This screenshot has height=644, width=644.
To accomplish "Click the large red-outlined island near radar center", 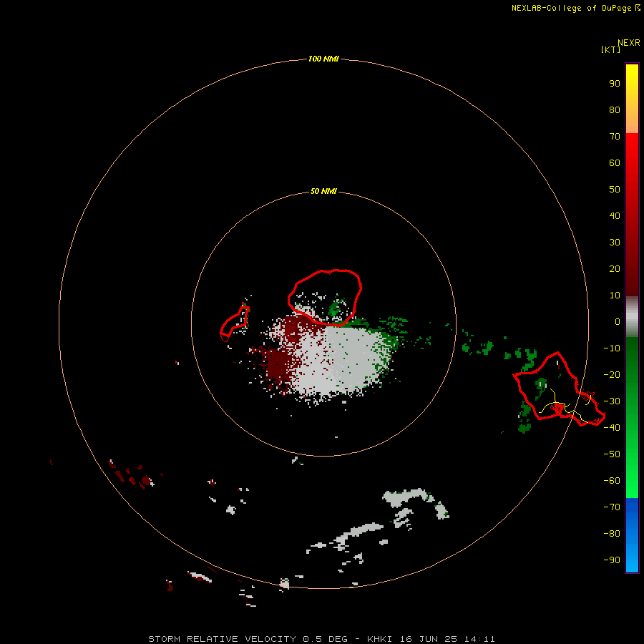I will point(324,298).
